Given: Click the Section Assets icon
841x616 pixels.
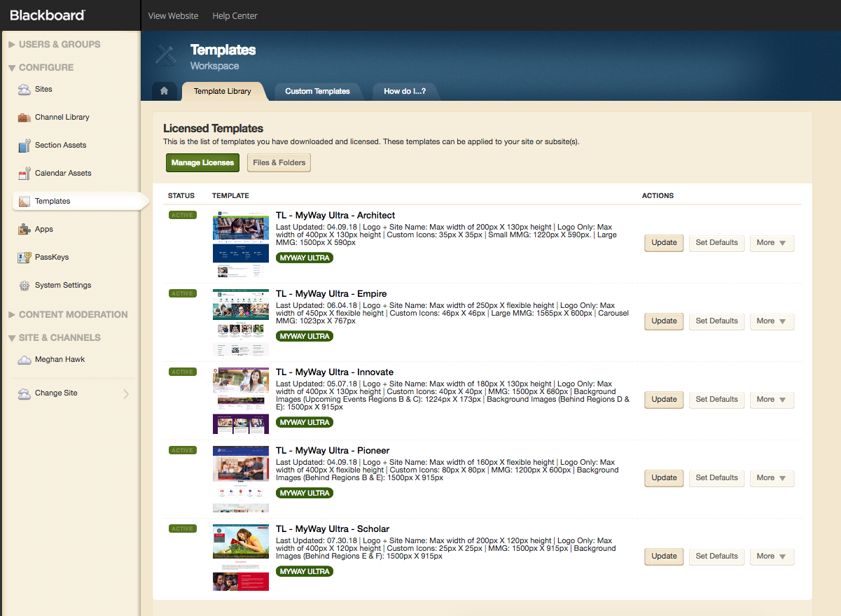Looking at the screenshot, I should tap(25, 145).
